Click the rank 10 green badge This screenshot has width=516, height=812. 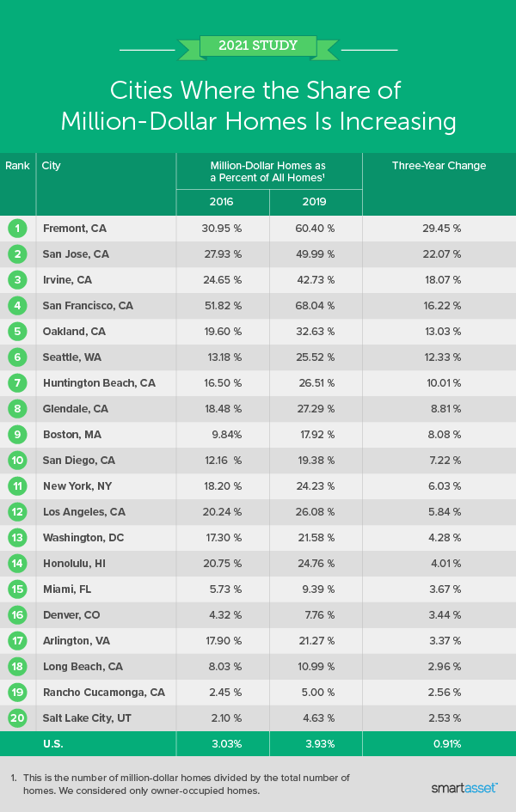point(17,461)
